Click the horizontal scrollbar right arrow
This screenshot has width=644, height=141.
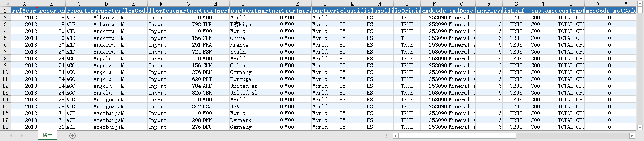[632, 136]
